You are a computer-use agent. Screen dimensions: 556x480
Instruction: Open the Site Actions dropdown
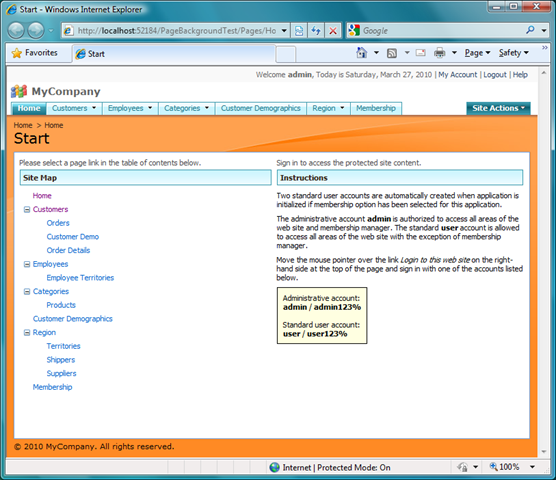pyautogui.click(x=498, y=108)
